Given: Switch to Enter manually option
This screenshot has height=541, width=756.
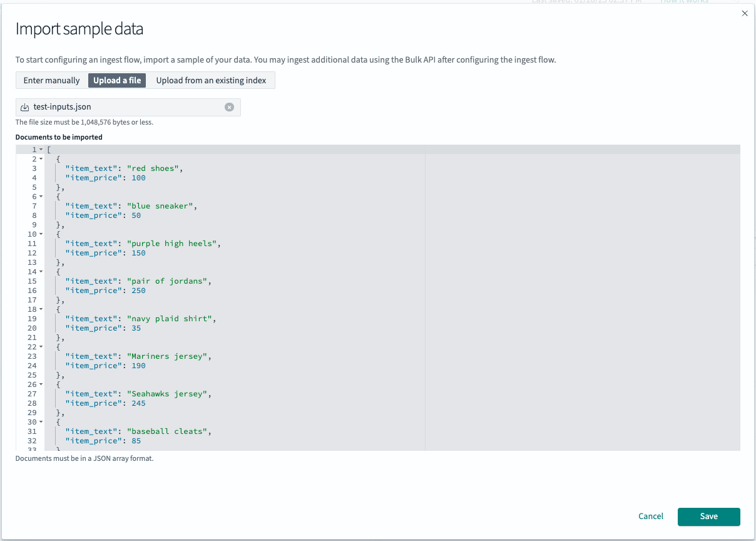Looking at the screenshot, I should tap(51, 80).
